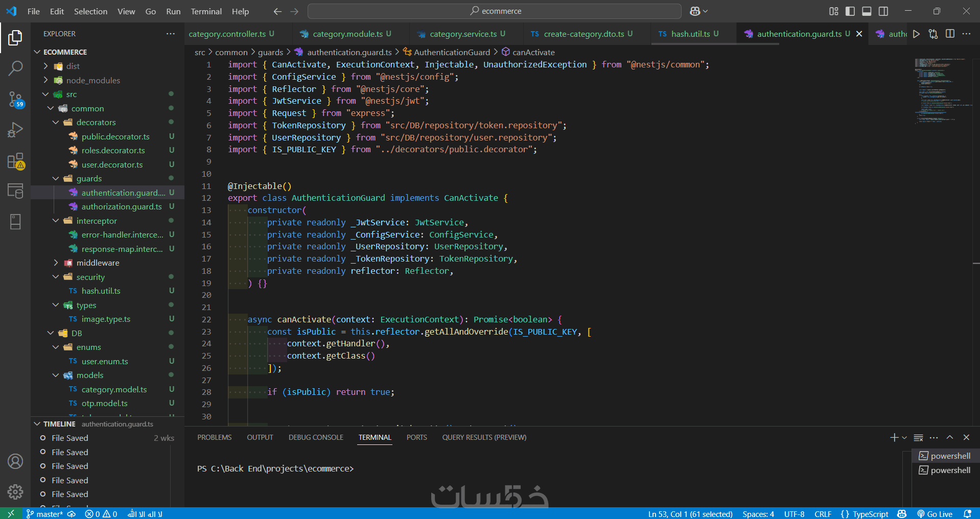Screen dimensions: 980x519
Task: Toggle the secondary side bar layout
Action: click(883, 11)
